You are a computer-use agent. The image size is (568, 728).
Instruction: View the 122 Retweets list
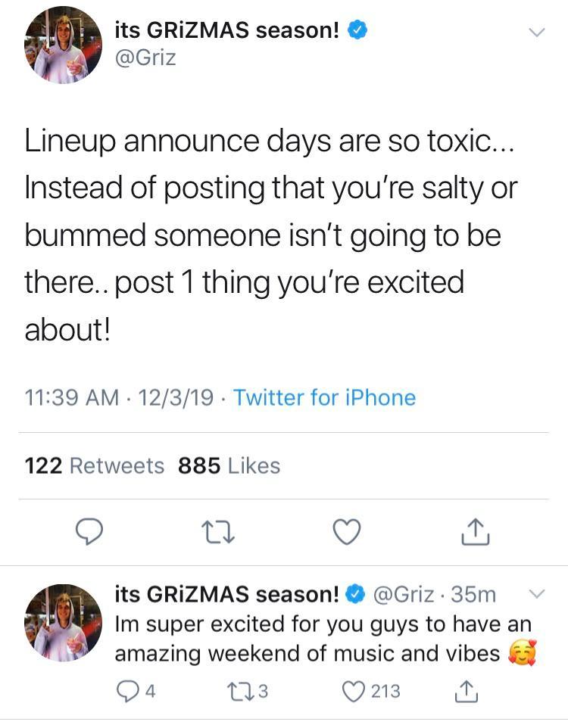95,466
